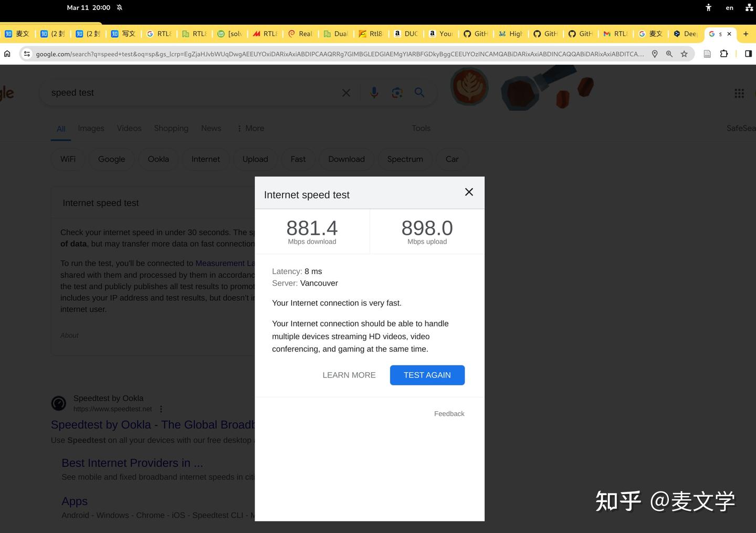Click the TEST AGAIN button
Screen dimensions: 756x533
[x=427, y=375]
